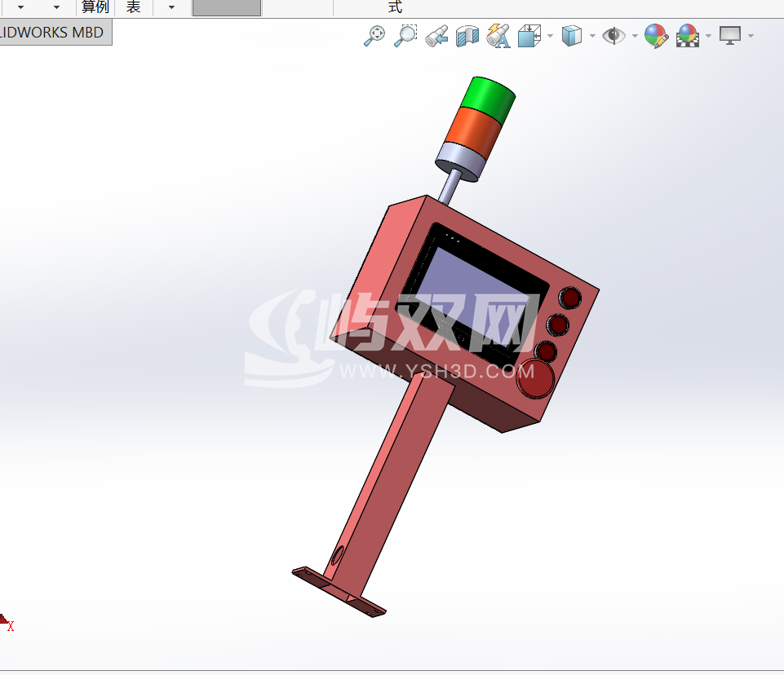Open View Settings monitor icon
This screenshot has width=784, height=675.
(x=730, y=36)
